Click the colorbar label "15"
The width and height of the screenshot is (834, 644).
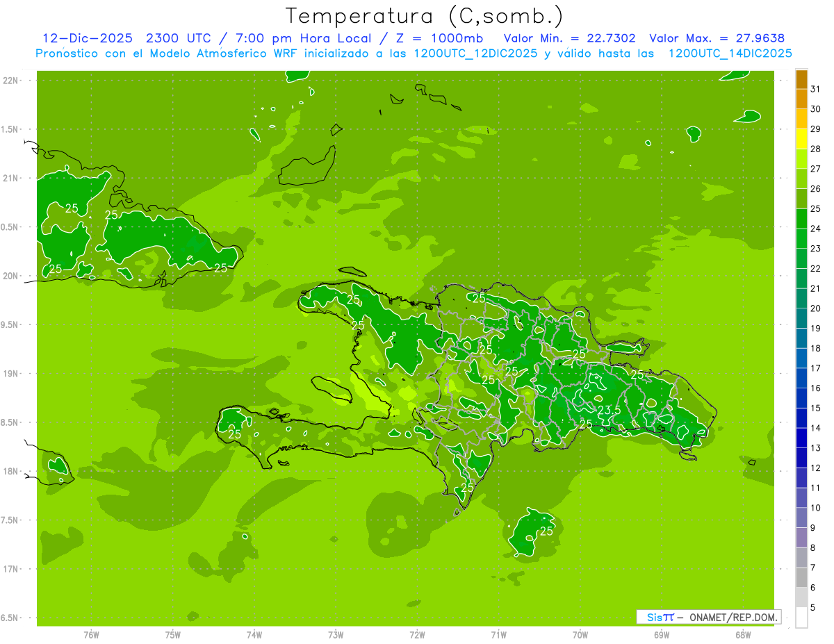tap(816, 408)
